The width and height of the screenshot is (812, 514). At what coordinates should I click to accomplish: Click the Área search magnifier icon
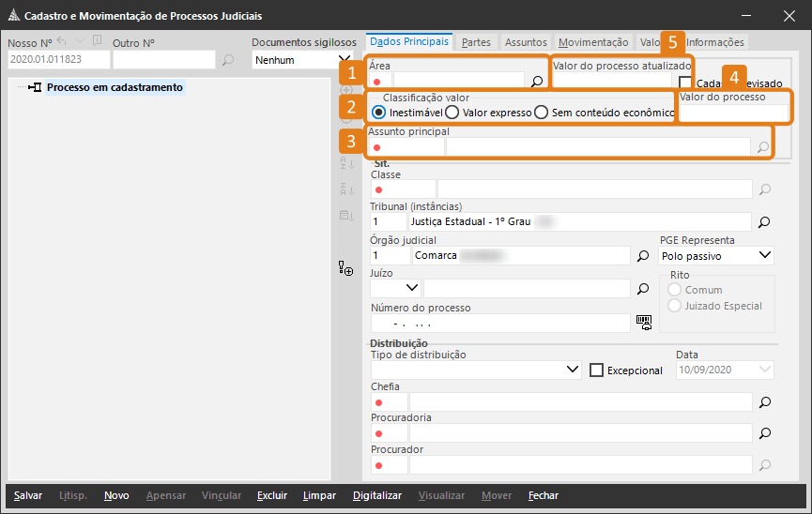pos(537,82)
